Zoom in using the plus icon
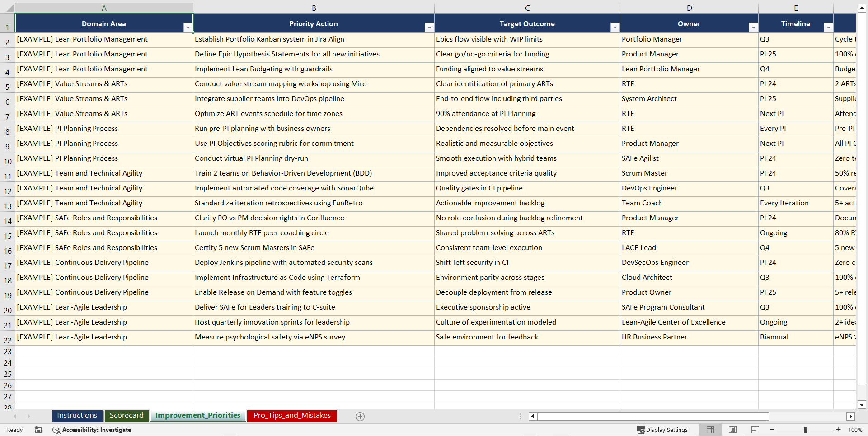The height and width of the screenshot is (436, 868). [838, 430]
